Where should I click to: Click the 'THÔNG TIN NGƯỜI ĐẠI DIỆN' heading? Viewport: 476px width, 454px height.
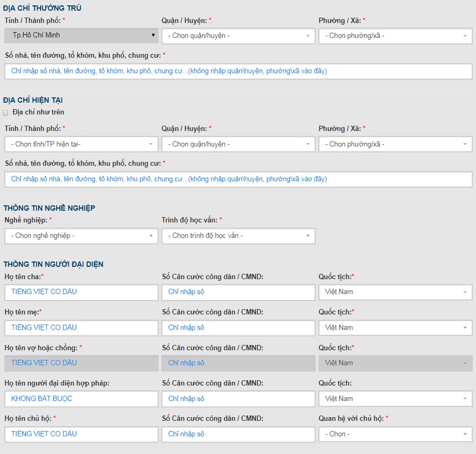coord(53,264)
